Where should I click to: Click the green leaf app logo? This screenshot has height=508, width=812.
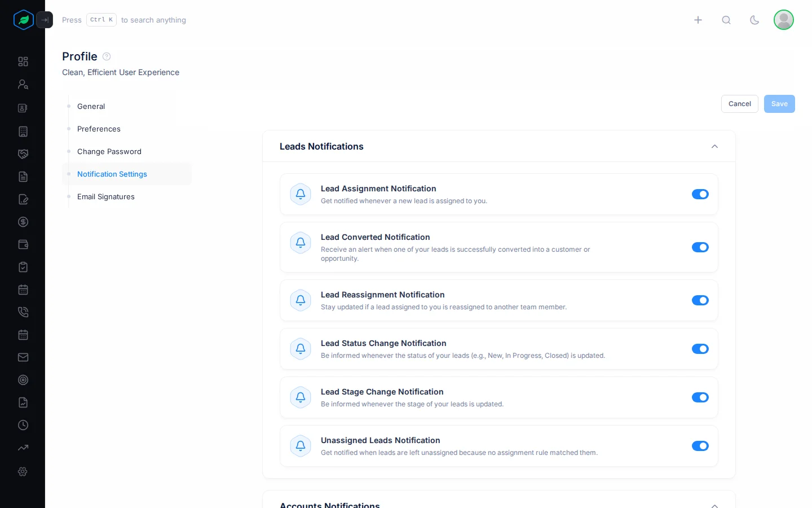tap(24, 20)
